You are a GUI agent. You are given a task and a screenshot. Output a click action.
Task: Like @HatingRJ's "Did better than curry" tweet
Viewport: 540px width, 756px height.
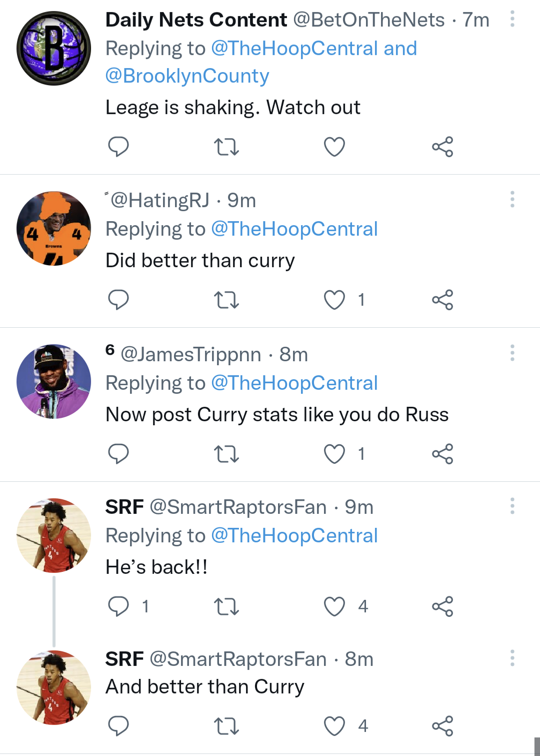334,300
